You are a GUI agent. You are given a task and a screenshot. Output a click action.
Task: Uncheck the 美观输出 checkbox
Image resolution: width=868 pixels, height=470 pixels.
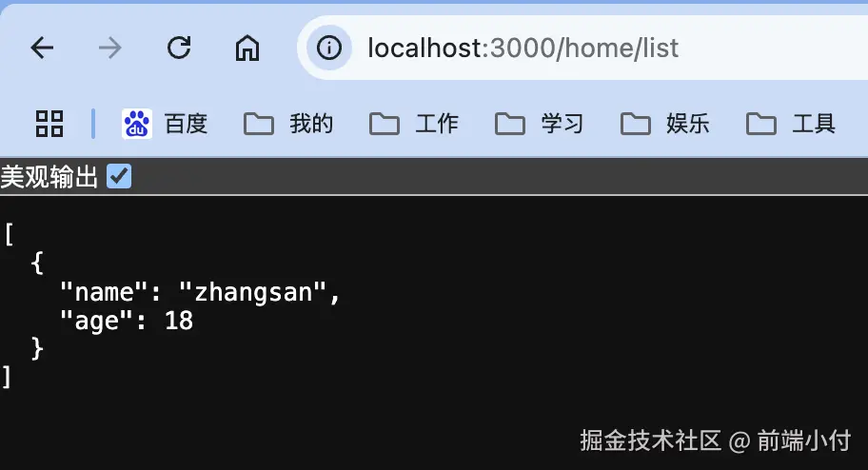[119, 177]
